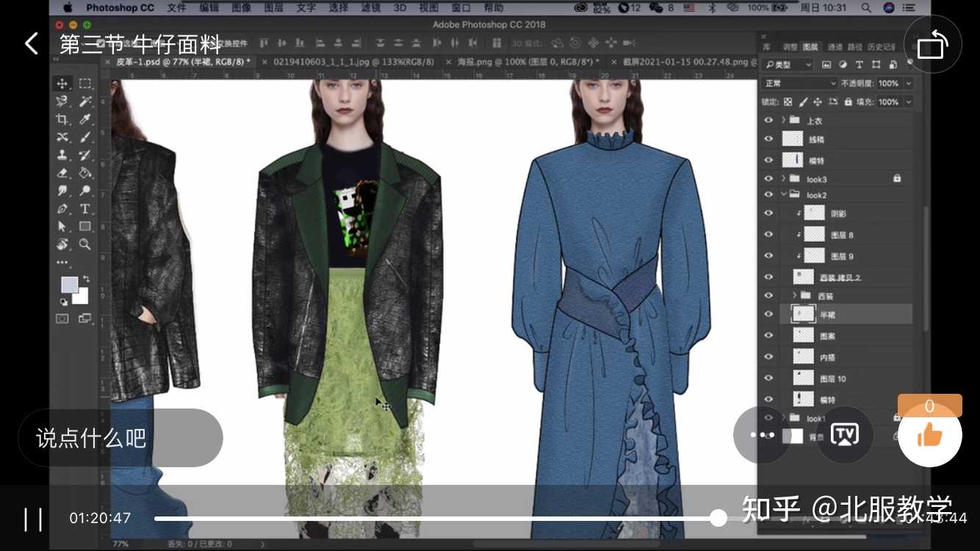Filter layers by pixel layer type
The width and height of the screenshot is (980, 551).
click(826, 65)
